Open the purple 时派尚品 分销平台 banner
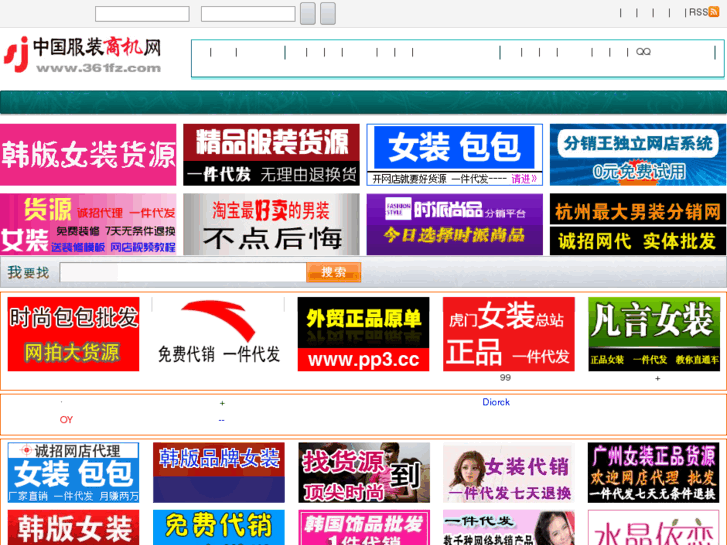The image size is (727, 545). 454,224
